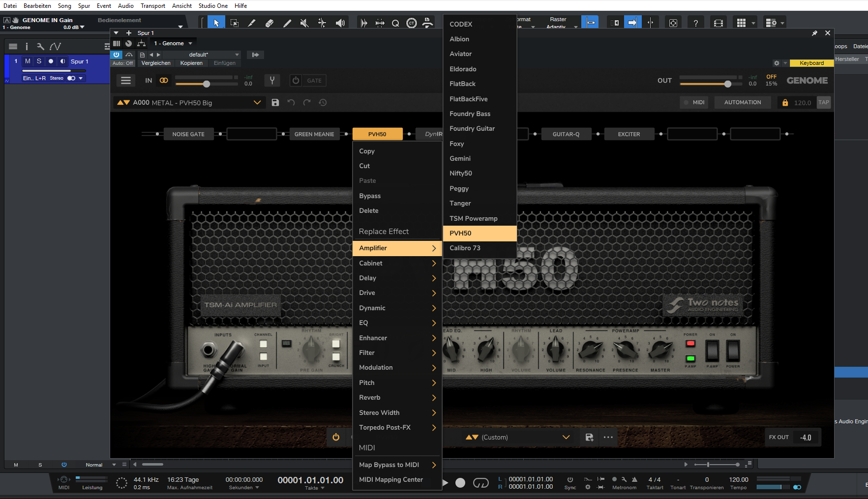868x499 pixels.
Task: Adjust the OUT level slider
Action: click(728, 84)
